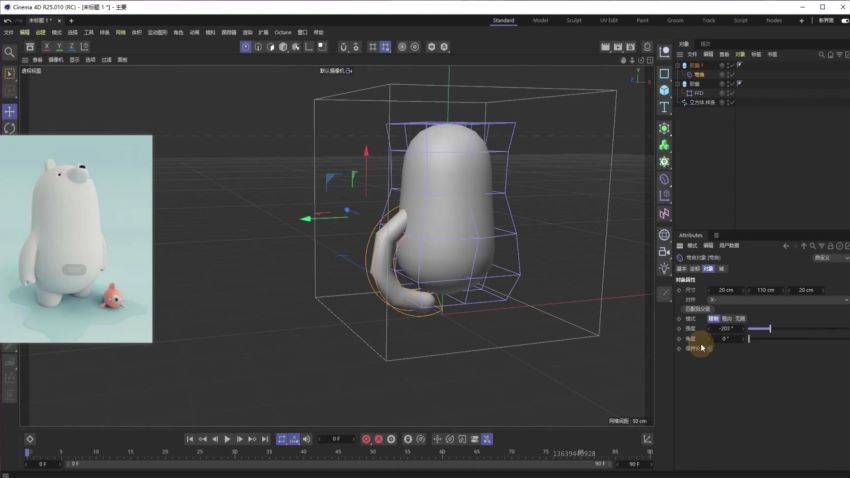Choose the highlighted first deformer mode button

(713, 319)
